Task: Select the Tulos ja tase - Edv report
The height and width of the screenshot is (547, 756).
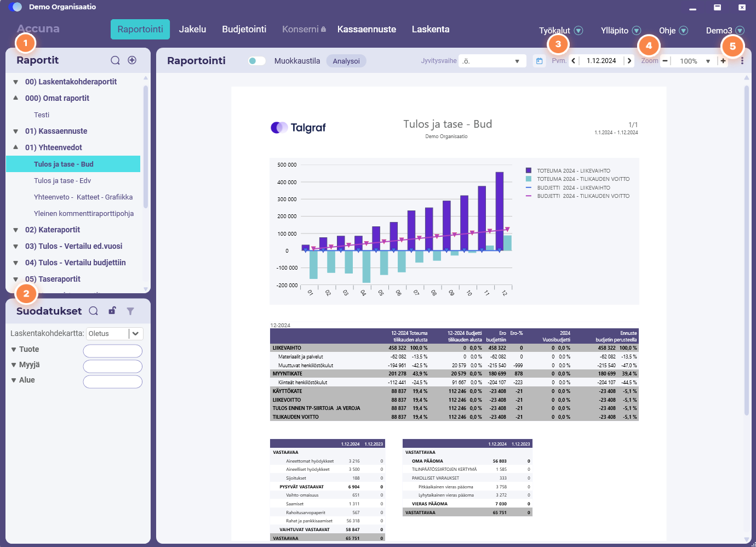Action: [62, 180]
